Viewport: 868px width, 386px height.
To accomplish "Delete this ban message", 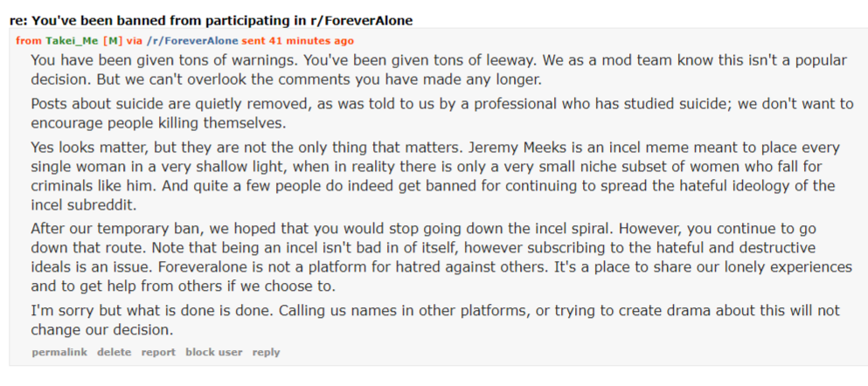I will (114, 352).
